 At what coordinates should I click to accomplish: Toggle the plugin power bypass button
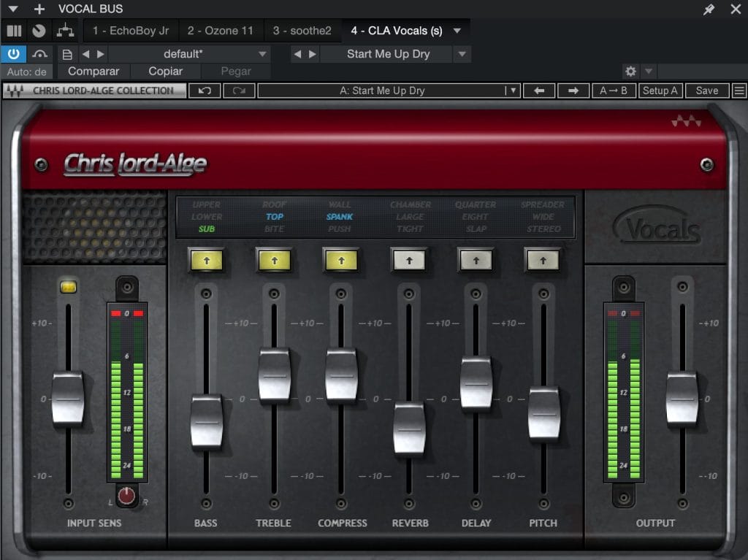tap(14, 54)
